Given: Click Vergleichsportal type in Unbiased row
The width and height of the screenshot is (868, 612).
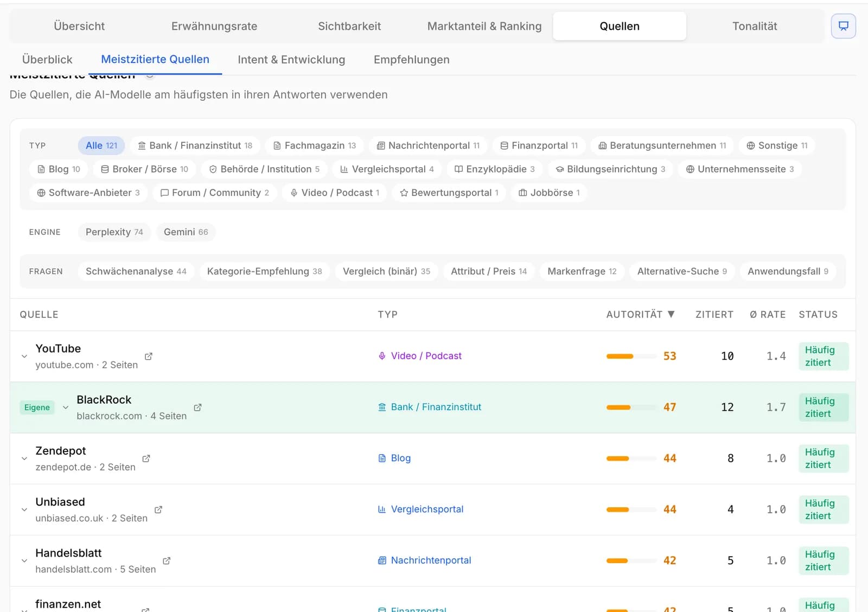Looking at the screenshot, I should pyautogui.click(x=420, y=509).
